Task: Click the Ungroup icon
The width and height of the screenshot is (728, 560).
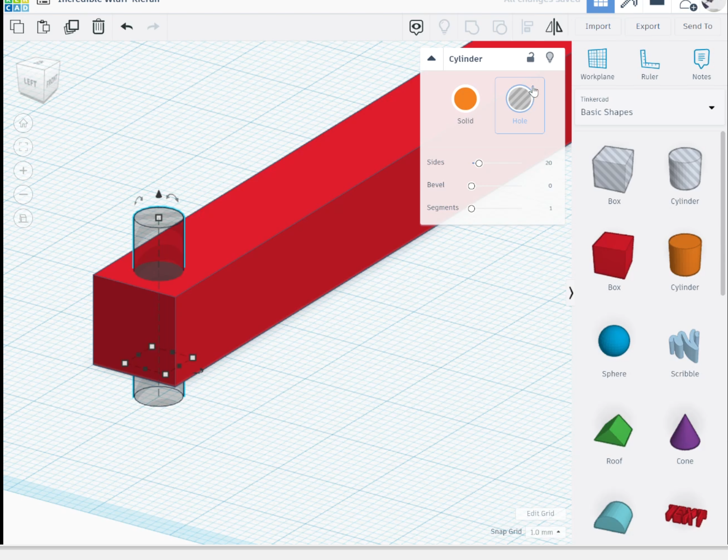Action: tap(499, 27)
